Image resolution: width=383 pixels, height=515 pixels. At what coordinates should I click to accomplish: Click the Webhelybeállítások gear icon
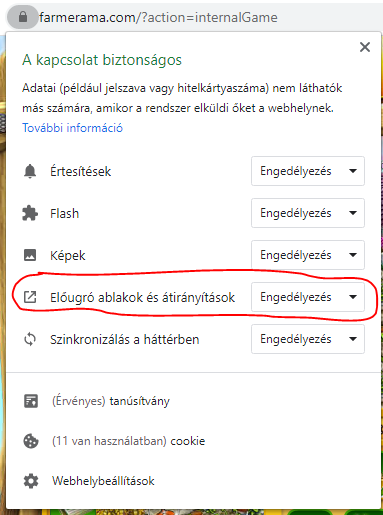[31, 481]
